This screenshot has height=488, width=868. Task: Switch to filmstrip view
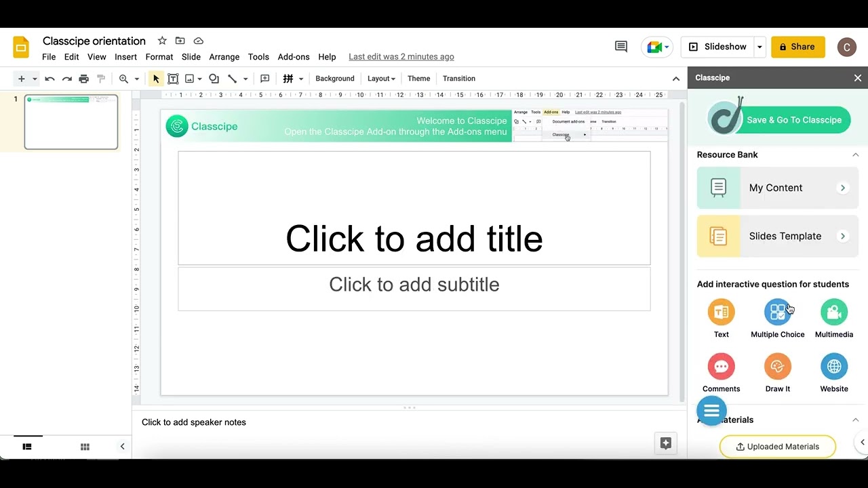[x=27, y=447]
